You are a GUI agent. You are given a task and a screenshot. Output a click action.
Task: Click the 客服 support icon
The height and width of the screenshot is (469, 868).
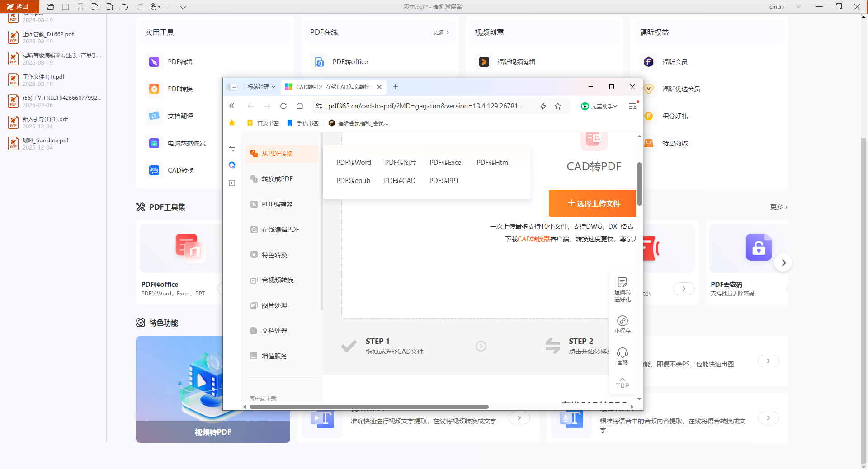[x=623, y=356]
